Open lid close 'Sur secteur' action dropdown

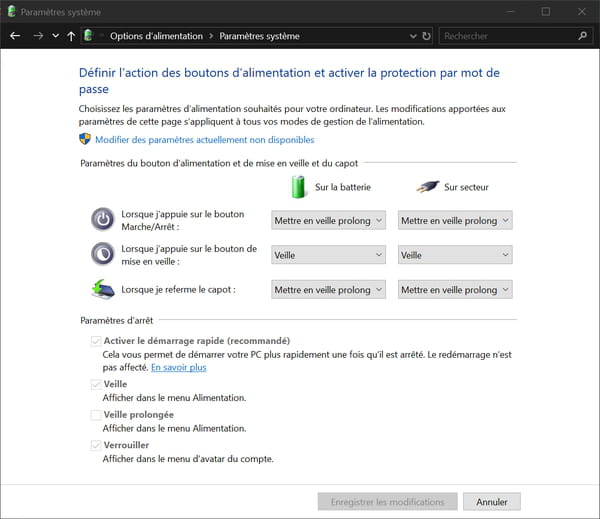(x=455, y=290)
